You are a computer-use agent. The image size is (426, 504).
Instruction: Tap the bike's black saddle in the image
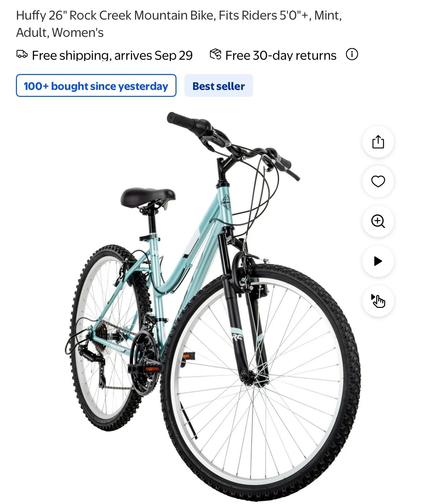148,197
